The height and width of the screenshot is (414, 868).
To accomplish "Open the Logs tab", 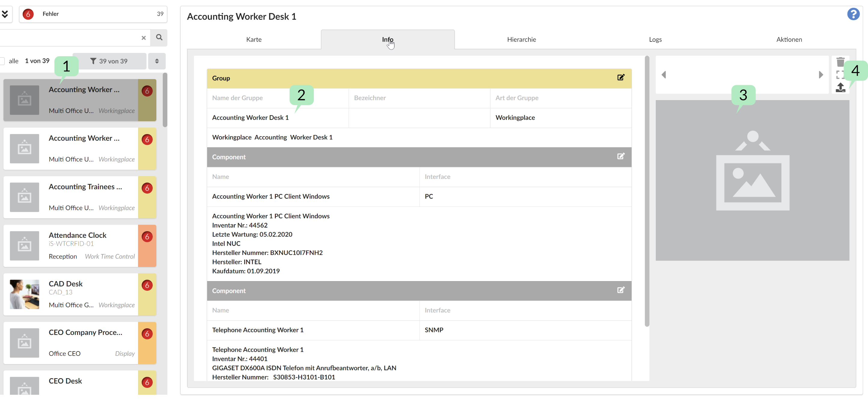I will (656, 39).
